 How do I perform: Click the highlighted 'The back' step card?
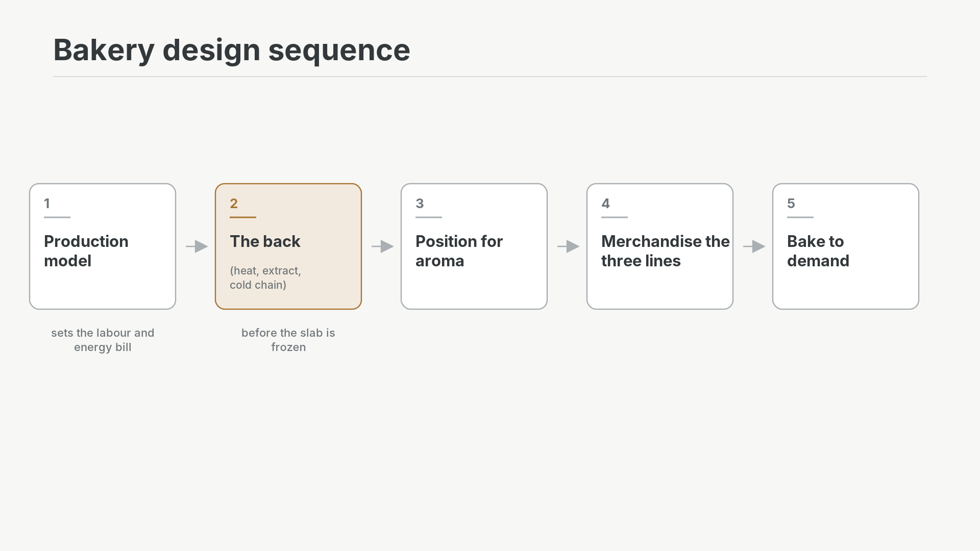(x=288, y=246)
